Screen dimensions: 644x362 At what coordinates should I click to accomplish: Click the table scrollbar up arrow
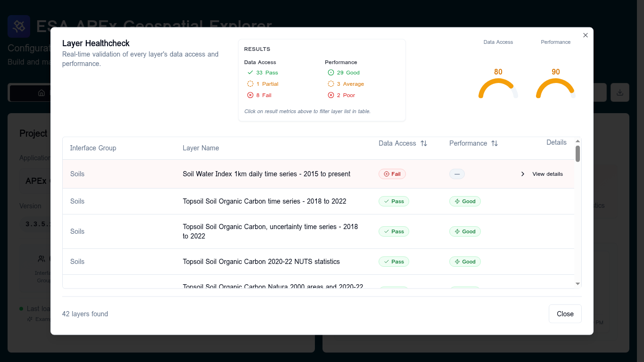pos(578,141)
